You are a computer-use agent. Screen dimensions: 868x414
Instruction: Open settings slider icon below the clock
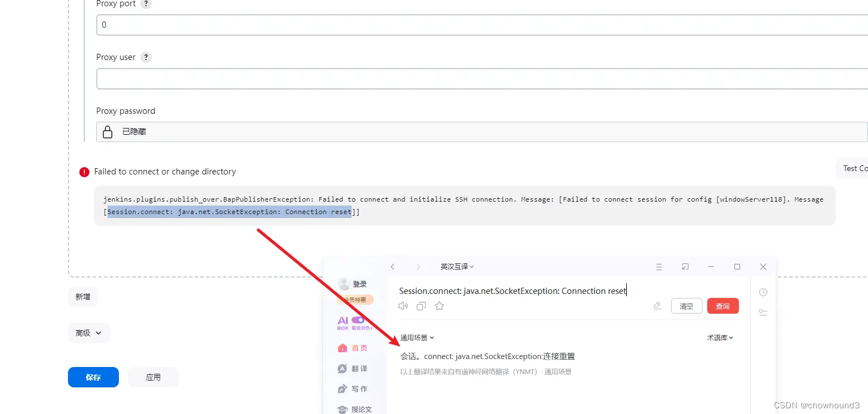(x=763, y=312)
